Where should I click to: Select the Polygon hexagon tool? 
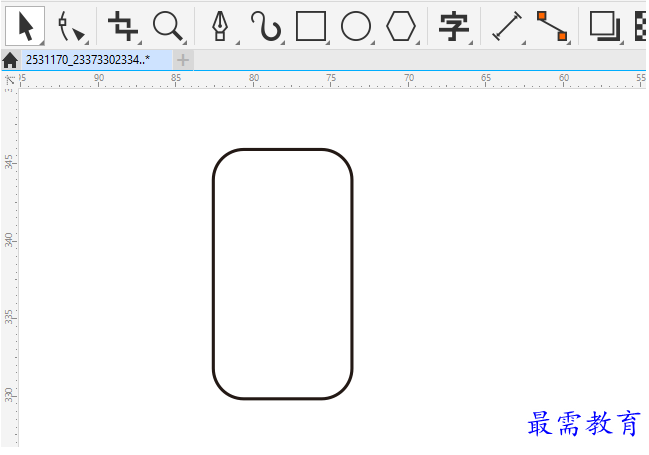tap(401, 26)
